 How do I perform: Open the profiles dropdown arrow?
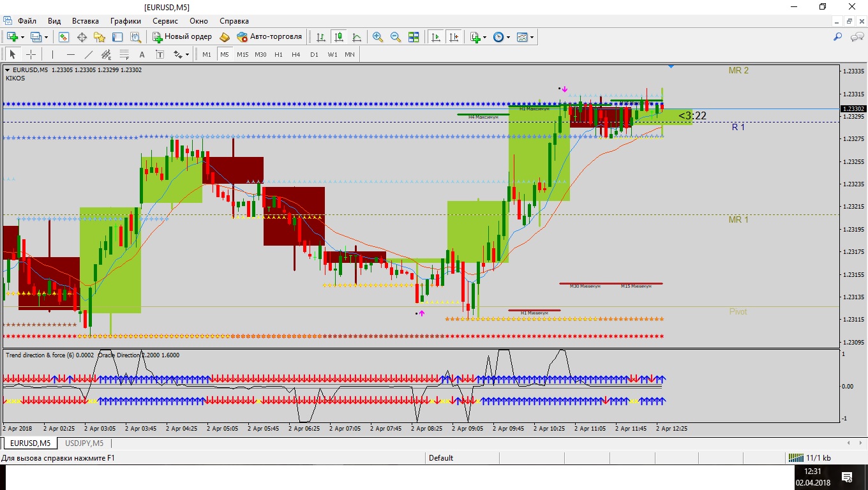coord(46,37)
